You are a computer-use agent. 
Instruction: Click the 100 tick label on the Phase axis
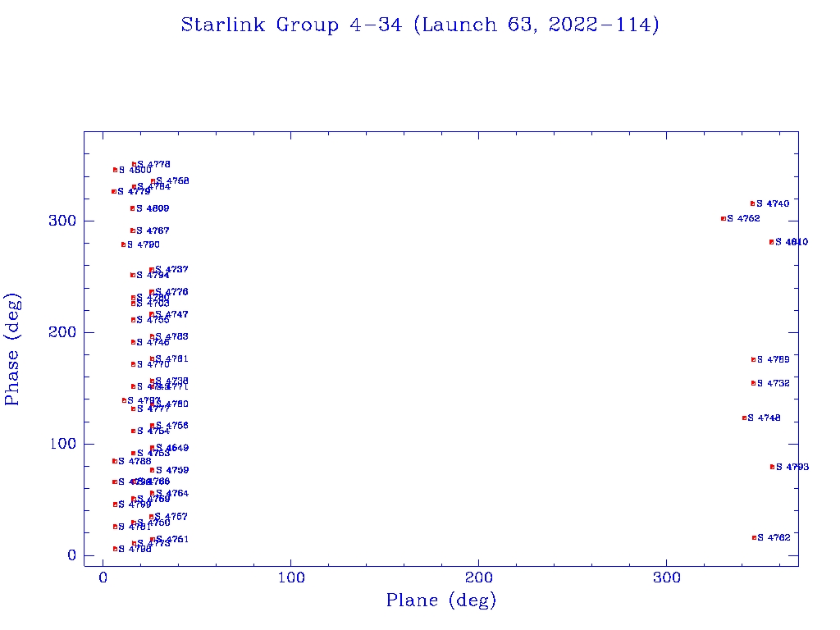tap(62, 444)
